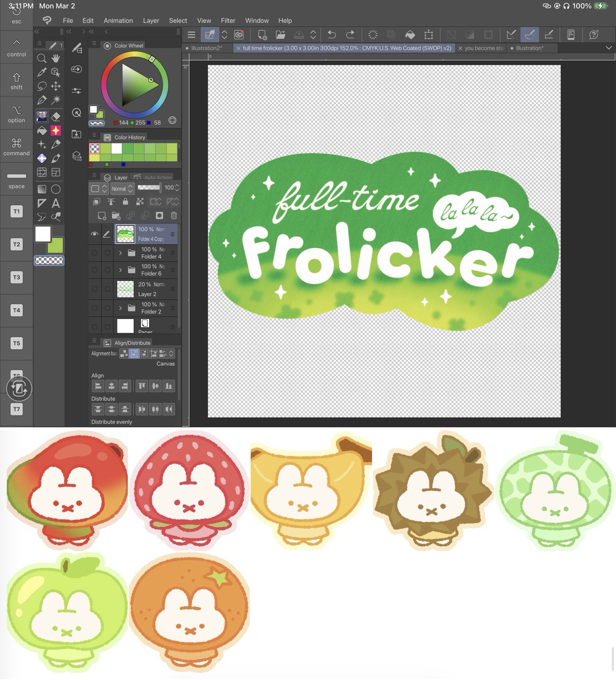The image size is (616, 680).
Task: Open the Normal blending mode dropdown
Action: [122, 188]
